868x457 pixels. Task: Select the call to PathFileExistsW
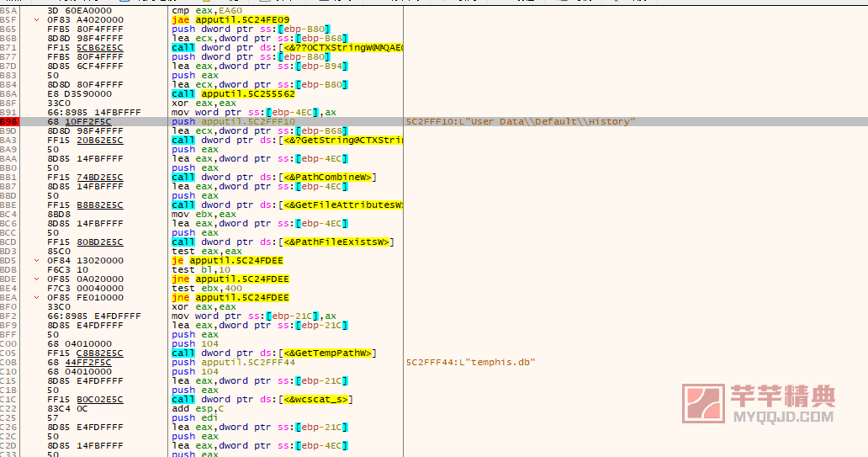[x=283, y=242]
